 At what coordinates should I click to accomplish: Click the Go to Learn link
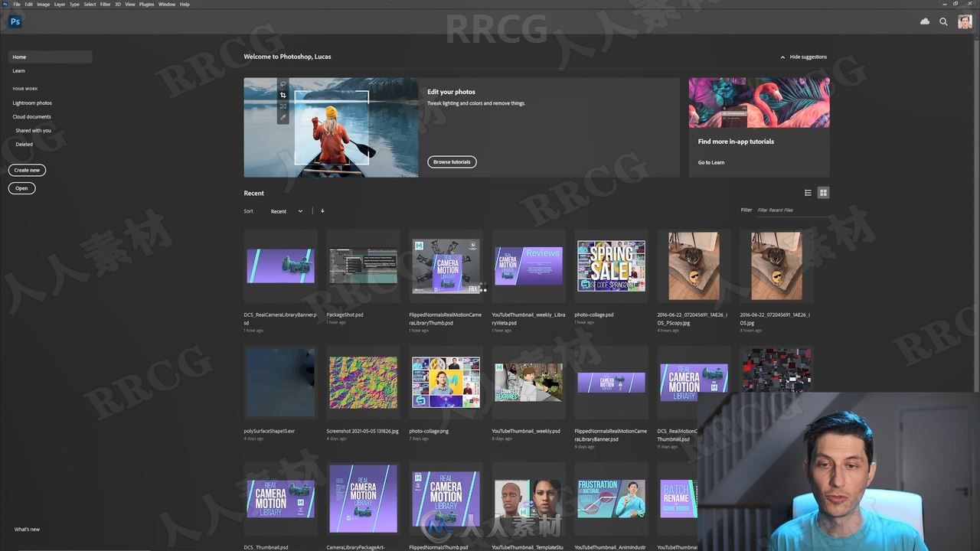pyautogui.click(x=711, y=162)
